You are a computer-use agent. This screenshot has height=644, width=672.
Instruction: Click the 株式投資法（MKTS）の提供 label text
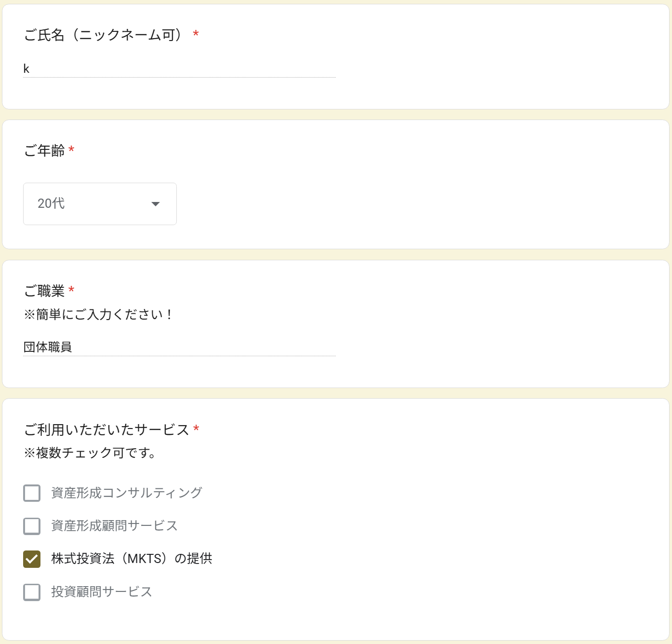(x=132, y=559)
